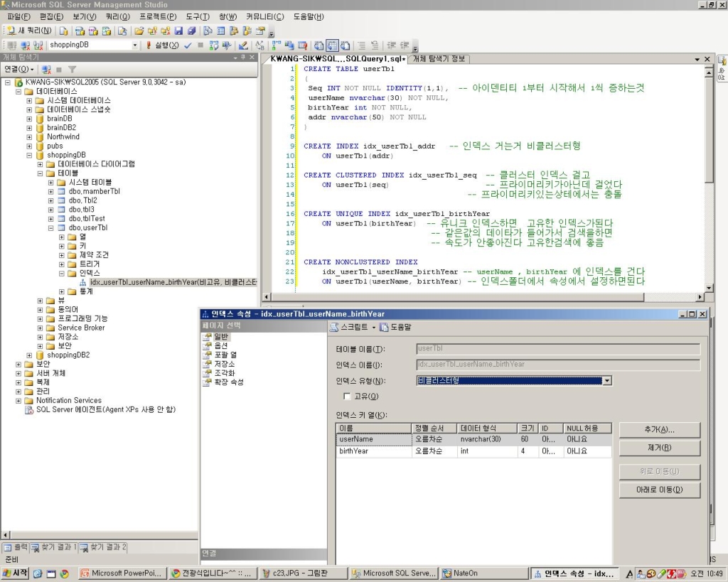Expand the shoppingDB2 database node
The image size is (728, 582).
click(x=29, y=355)
